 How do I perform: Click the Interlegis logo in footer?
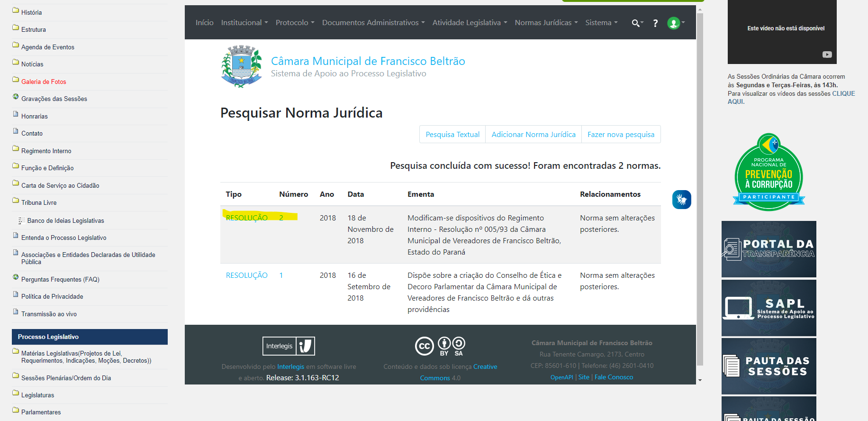(x=289, y=346)
